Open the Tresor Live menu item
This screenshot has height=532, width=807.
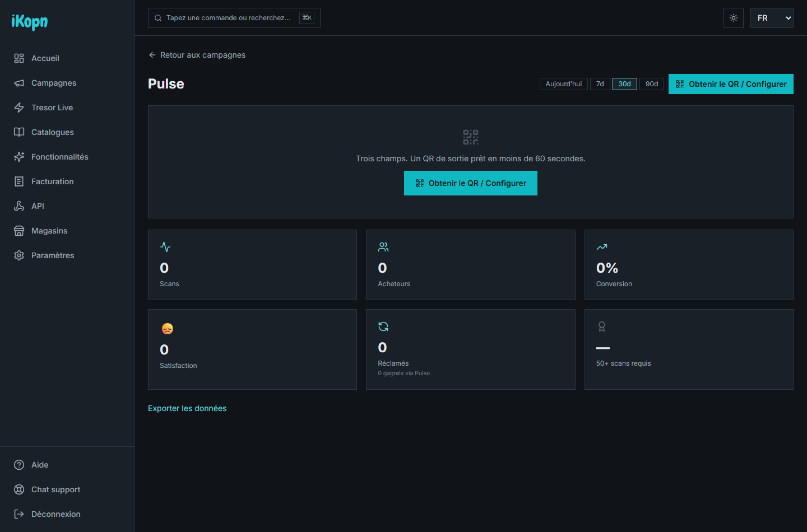tap(67, 108)
